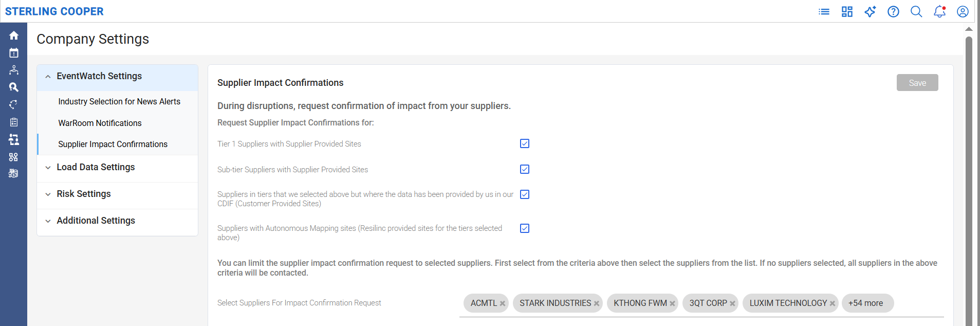Remove the STARK INDUSTRIES supplier chip

(597, 303)
